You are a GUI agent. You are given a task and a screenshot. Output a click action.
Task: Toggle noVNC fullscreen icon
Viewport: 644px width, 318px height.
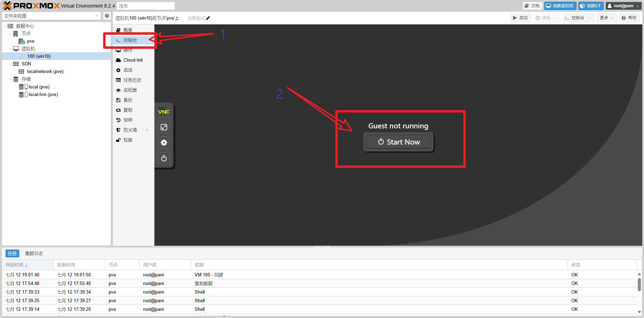[x=164, y=127]
